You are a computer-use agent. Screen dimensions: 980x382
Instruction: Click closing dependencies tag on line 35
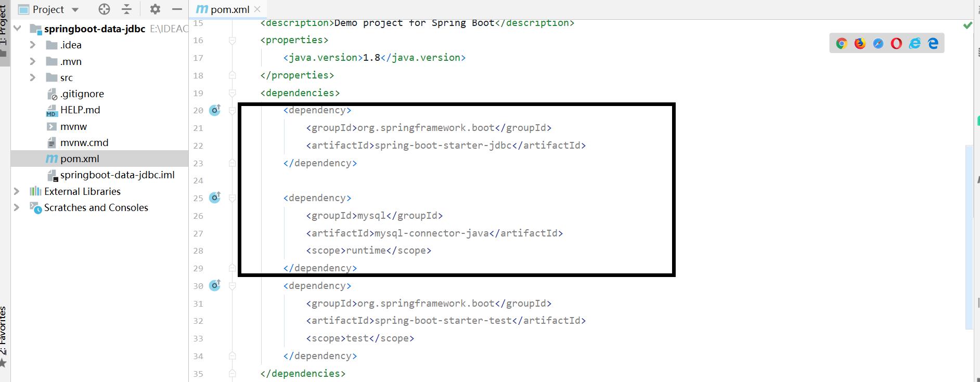coord(303,374)
